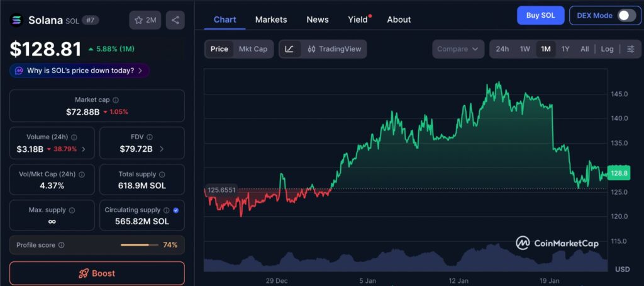Click the $3.18B volume value
Image resolution: width=644 pixels, height=286 pixels.
30,149
